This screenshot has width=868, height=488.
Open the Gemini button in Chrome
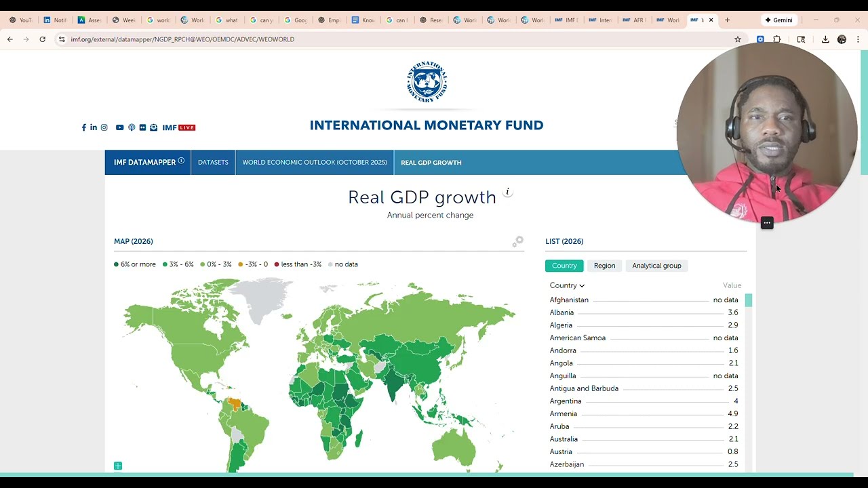778,20
